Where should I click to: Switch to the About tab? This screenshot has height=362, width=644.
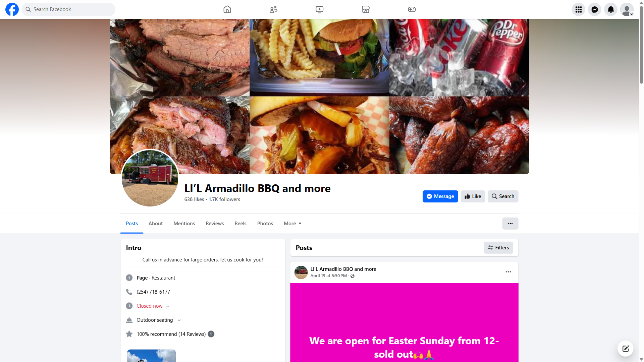pyautogui.click(x=156, y=224)
